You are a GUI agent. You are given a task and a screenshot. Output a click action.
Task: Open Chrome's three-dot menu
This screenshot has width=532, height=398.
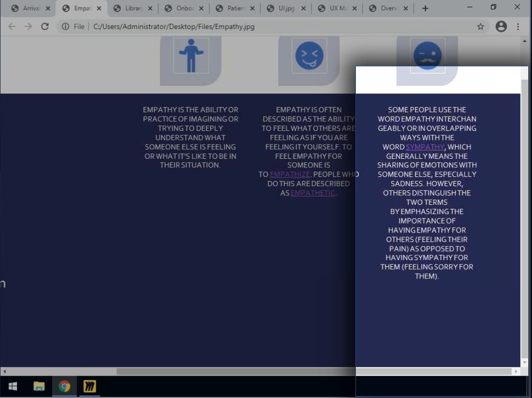tap(518, 27)
